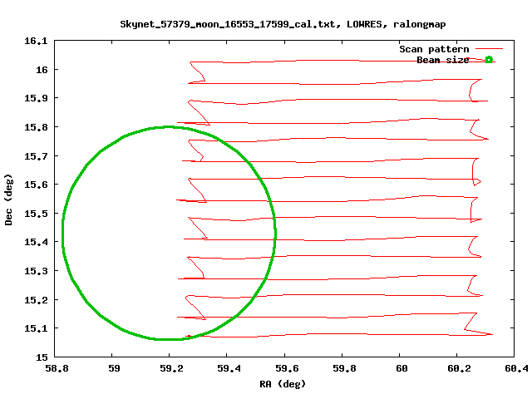This screenshot has height=399, width=532.
Task: Click the 'Scan pattern' legend label
Action: pyautogui.click(x=434, y=49)
